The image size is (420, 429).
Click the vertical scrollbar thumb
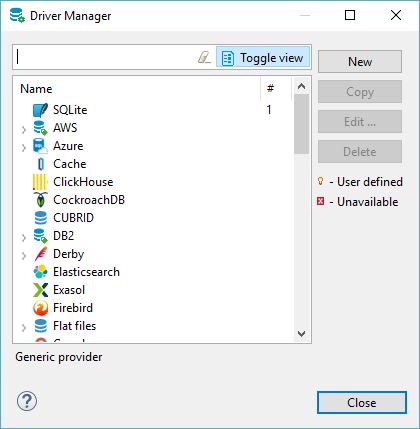tap(302, 124)
